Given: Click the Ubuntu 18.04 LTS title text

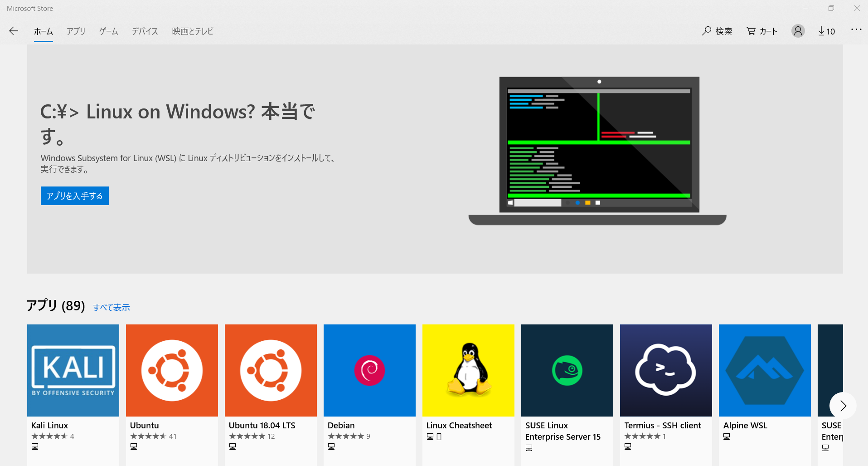Looking at the screenshot, I should (262, 425).
